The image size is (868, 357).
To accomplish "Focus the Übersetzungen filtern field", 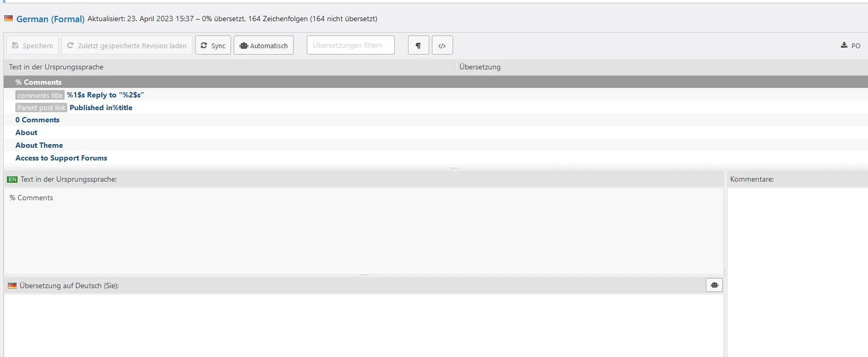I will [x=351, y=45].
